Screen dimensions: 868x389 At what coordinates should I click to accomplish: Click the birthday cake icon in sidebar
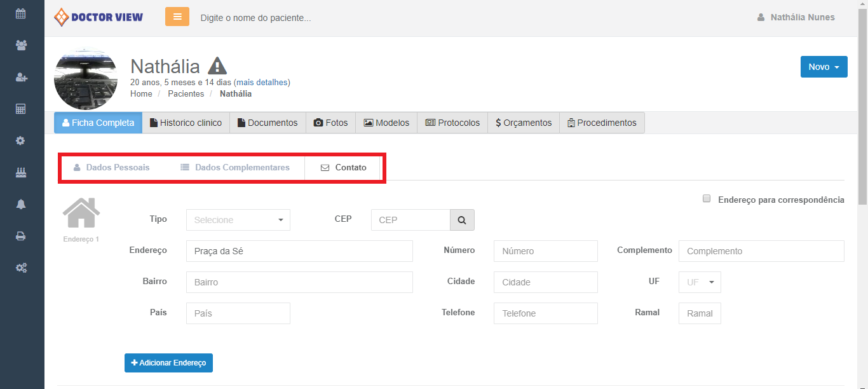click(21, 172)
